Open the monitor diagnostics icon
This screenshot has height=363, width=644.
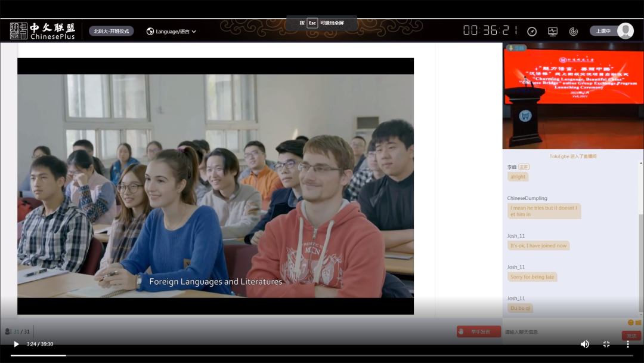click(x=553, y=31)
